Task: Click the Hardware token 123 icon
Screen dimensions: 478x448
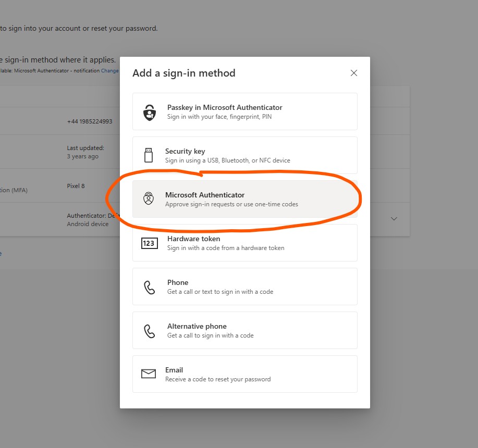Action: [150, 243]
